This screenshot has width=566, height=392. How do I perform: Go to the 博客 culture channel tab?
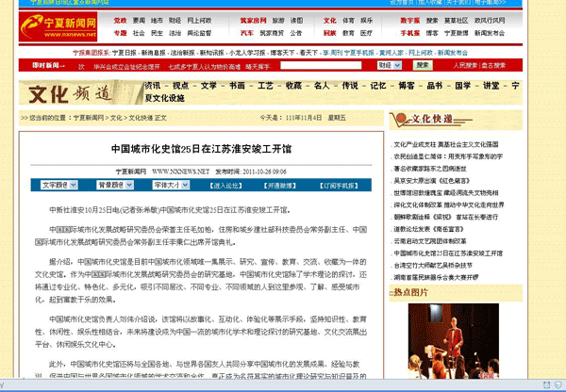[406, 86]
